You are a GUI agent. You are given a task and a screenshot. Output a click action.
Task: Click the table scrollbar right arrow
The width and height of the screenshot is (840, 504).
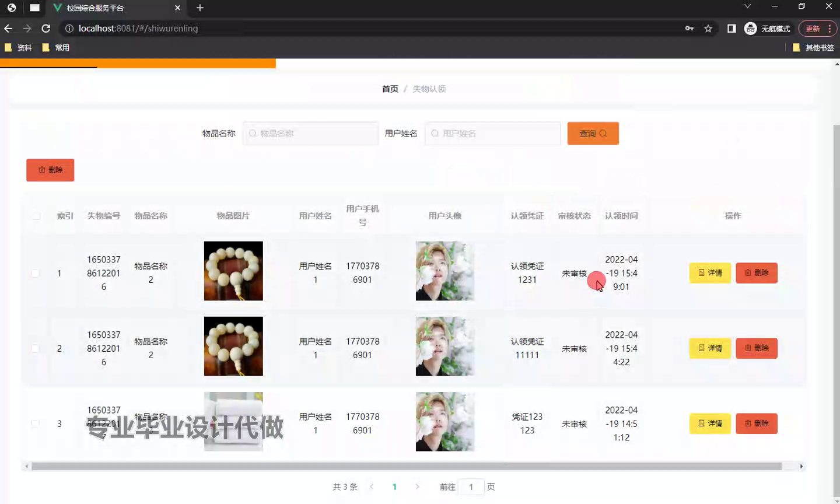click(x=801, y=467)
